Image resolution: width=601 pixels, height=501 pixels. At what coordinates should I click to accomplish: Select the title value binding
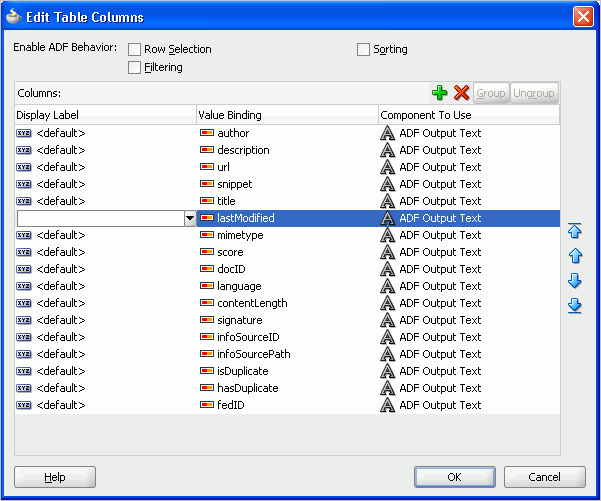(x=226, y=201)
